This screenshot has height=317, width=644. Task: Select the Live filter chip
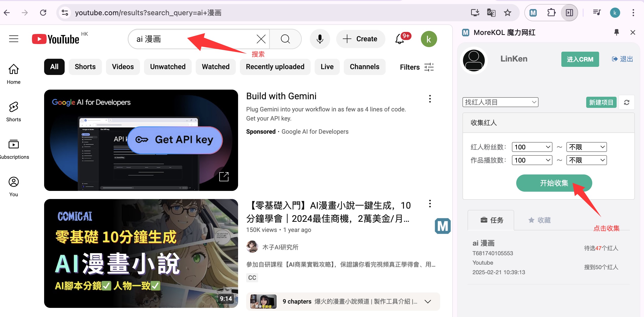point(327,67)
